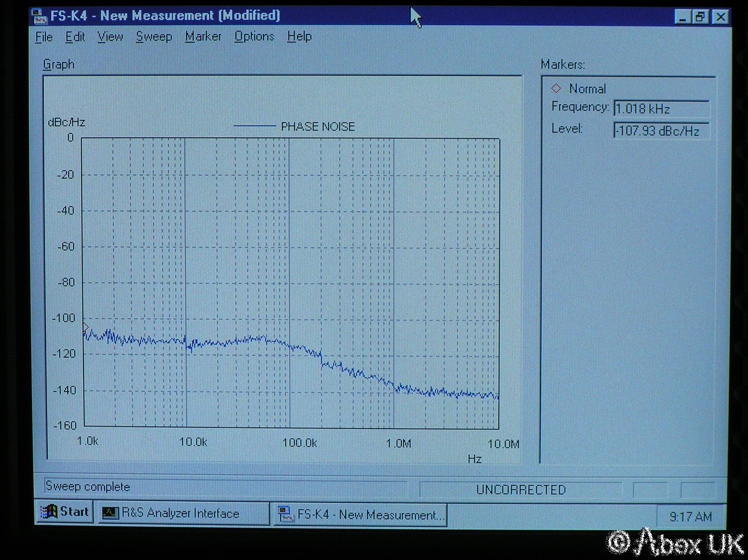Screen dimensions: 748x560
Task: Open the Help menu
Action: coord(299,37)
